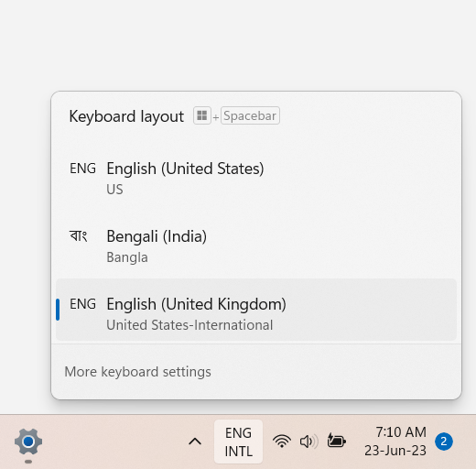The image size is (476, 469).
Task: Click the Keyboard layout heading
Action: coord(126,116)
